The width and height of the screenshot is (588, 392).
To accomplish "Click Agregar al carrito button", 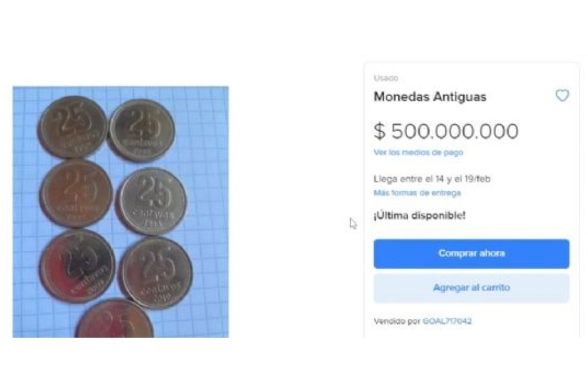I will click(x=471, y=288).
